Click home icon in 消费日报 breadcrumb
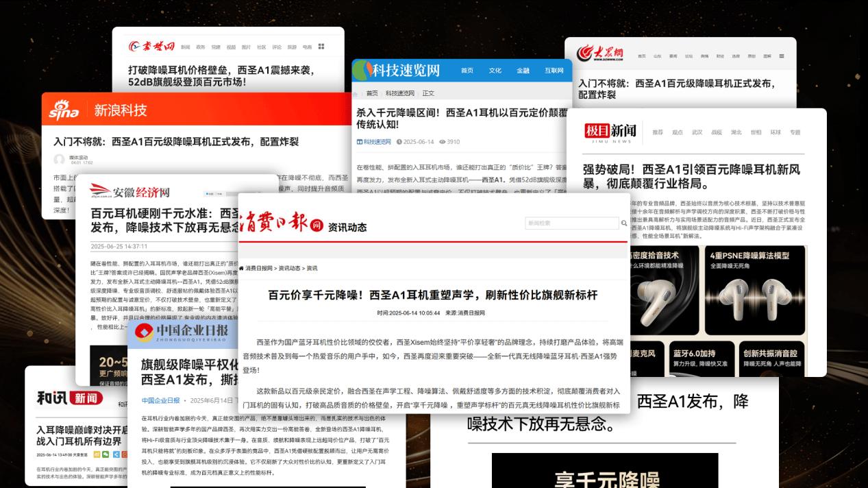 pos(241,268)
